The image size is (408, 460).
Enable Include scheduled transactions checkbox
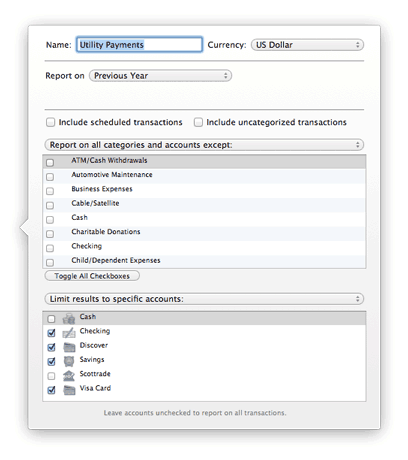coord(50,122)
